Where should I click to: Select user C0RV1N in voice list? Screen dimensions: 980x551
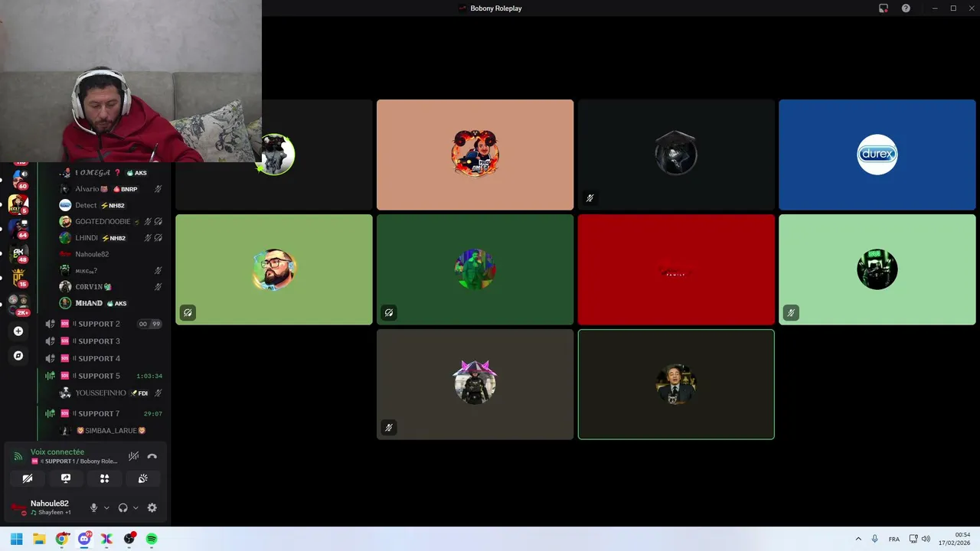point(111,287)
